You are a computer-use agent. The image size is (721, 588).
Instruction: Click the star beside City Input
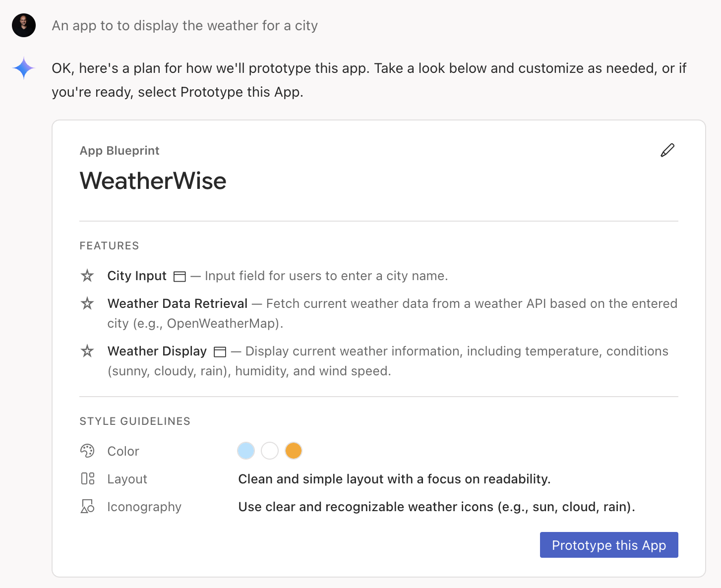(x=87, y=276)
